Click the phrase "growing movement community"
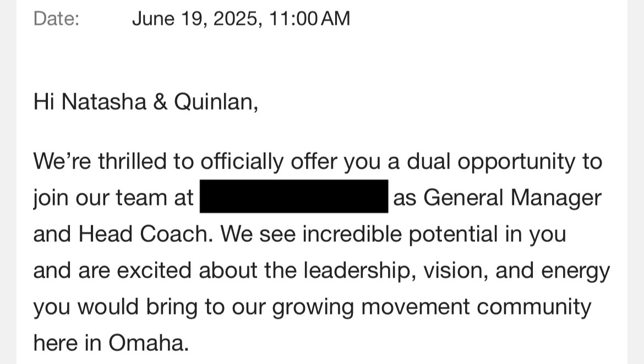Image resolution: width=644 pixels, height=364 pixels. [432, 307]
